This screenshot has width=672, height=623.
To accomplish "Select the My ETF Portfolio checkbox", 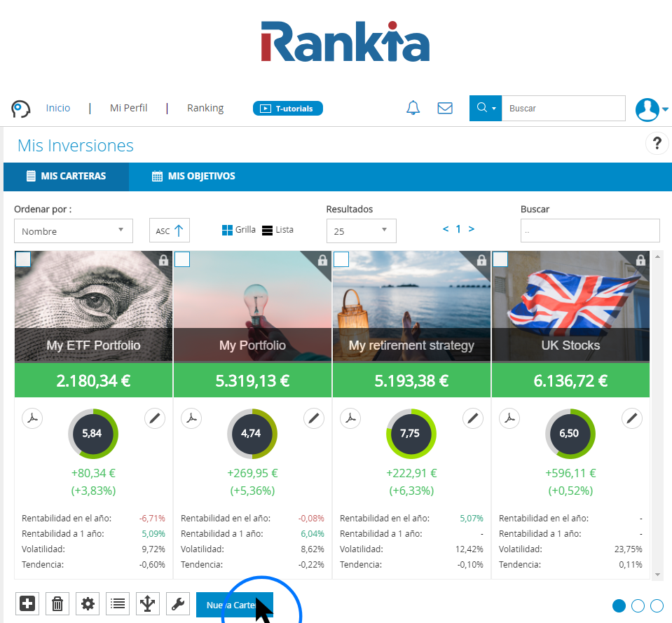I will pos(23,259).
